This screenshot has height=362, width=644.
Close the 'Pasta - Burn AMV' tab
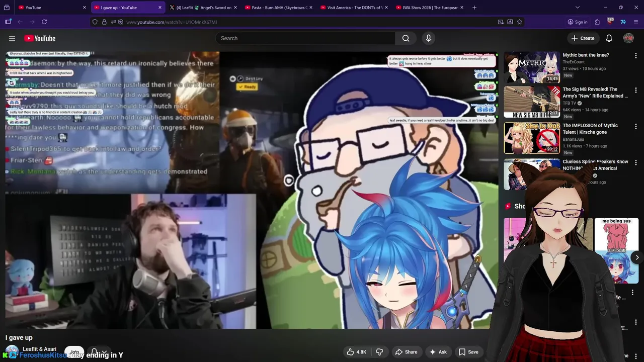311,8
